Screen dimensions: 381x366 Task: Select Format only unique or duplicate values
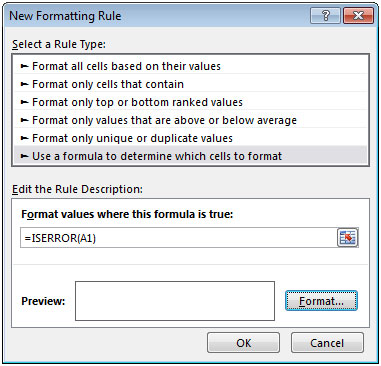(x=191, y=138)
